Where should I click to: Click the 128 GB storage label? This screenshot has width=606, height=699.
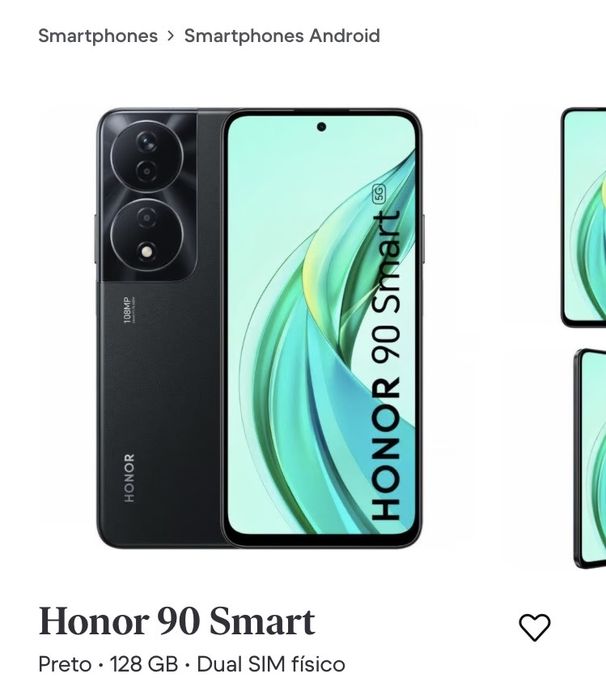coord(144,664)
